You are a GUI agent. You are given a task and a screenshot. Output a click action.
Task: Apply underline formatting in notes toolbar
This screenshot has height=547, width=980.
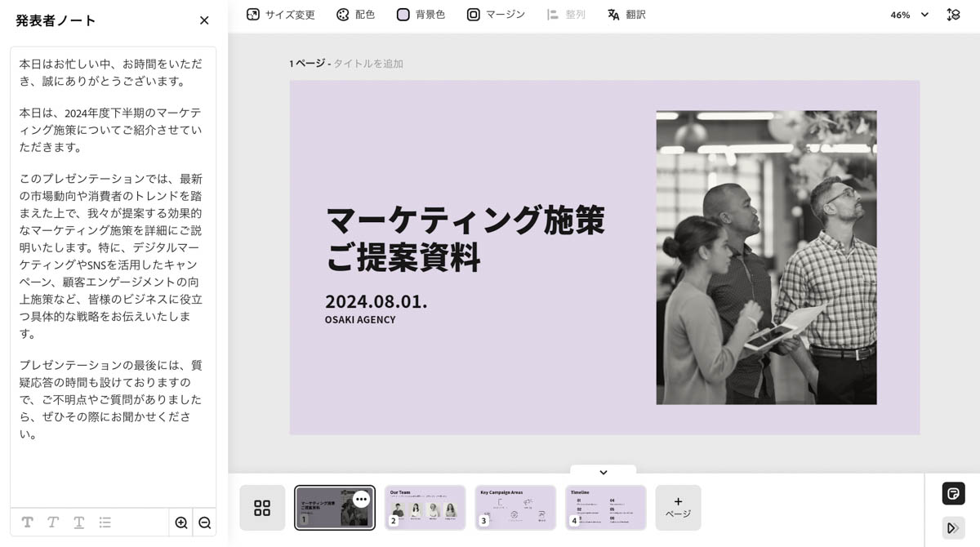point(78,523)
